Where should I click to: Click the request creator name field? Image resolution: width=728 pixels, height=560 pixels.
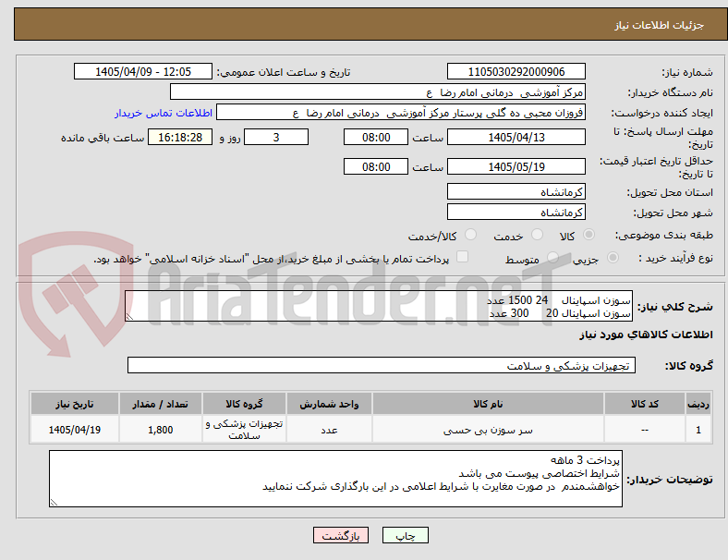point(401,113)
